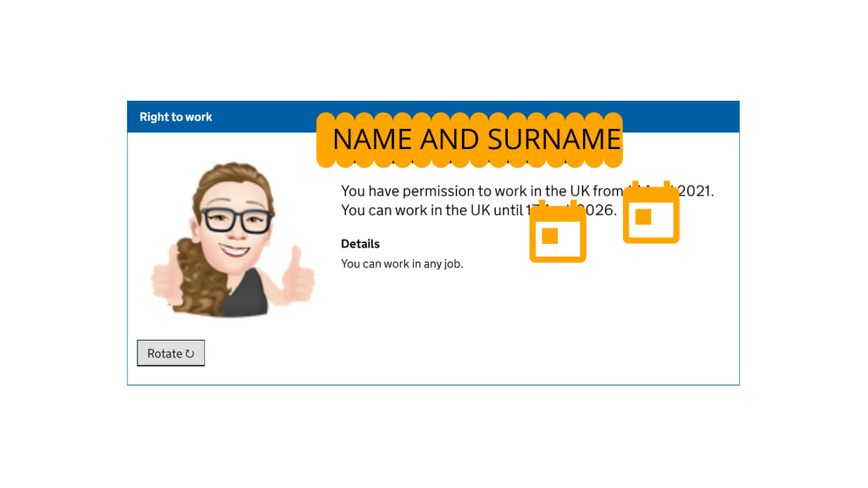Click the circular arrow icon inside Rotate
The image size is (868, 488).
coord(190,354)
